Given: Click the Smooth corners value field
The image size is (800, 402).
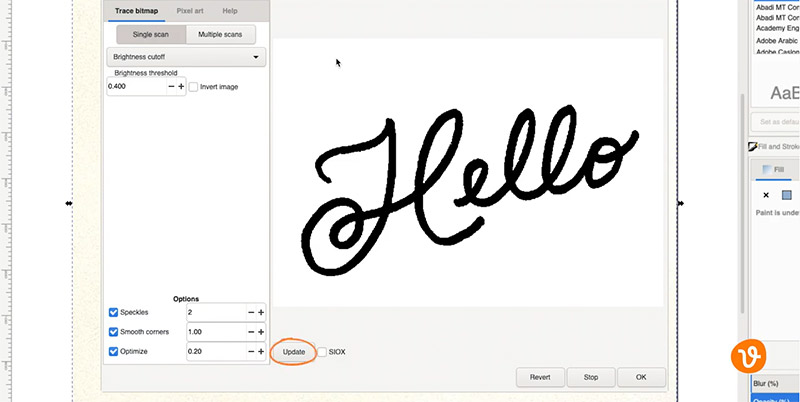Looking at the screenshot, I should point(216,332).
